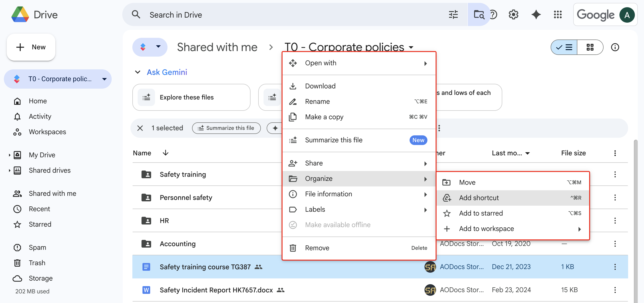Click Explore these files suggestion
The image size is (644, 303).
191,97
